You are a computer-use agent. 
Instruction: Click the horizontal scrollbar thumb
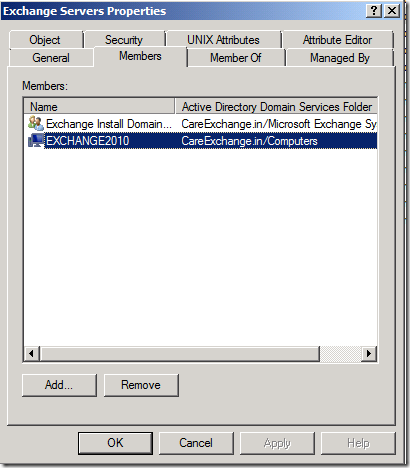[180, 353]
